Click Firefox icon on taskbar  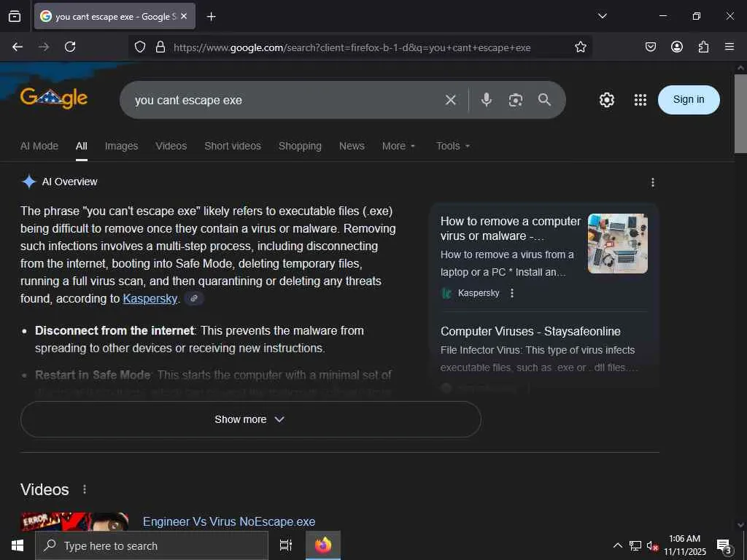pos(323,545)
